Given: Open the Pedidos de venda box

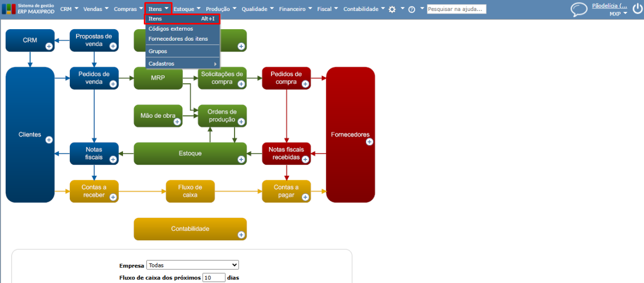Looking at the screenshot, I should click(94, 78).
